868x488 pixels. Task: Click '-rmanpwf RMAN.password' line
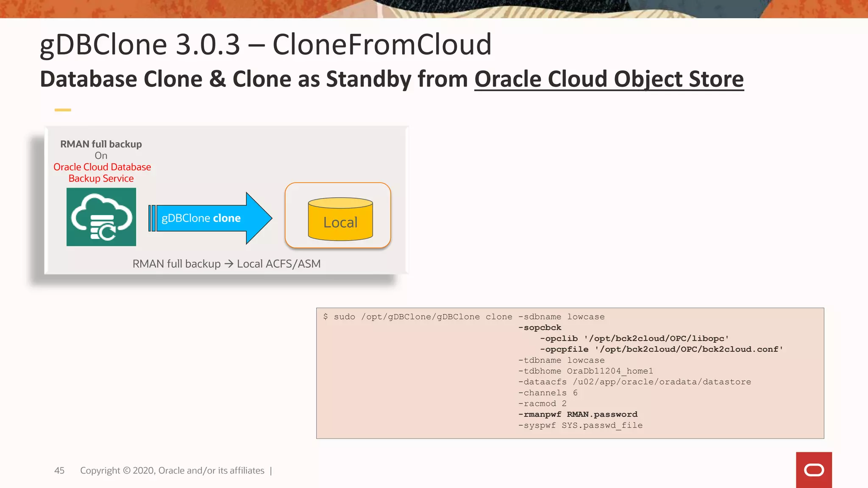click(578, 414)
